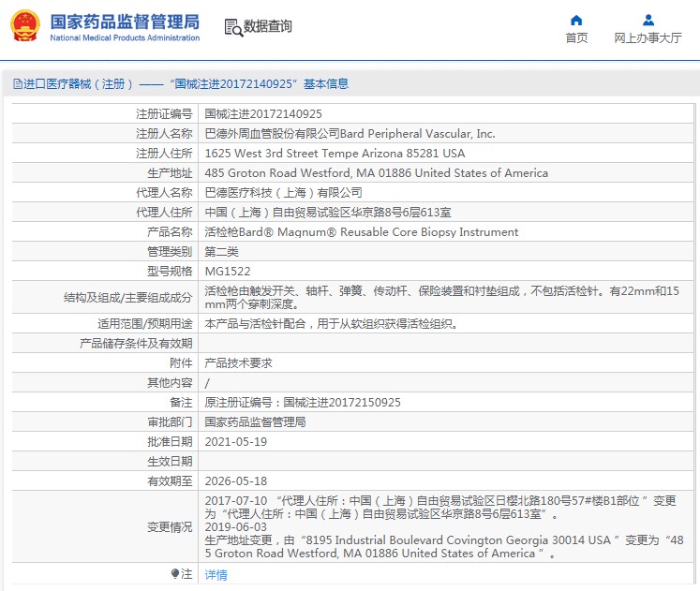Click model specification MG1522
This screenshot has height=591, width=700.
[228, 272]
